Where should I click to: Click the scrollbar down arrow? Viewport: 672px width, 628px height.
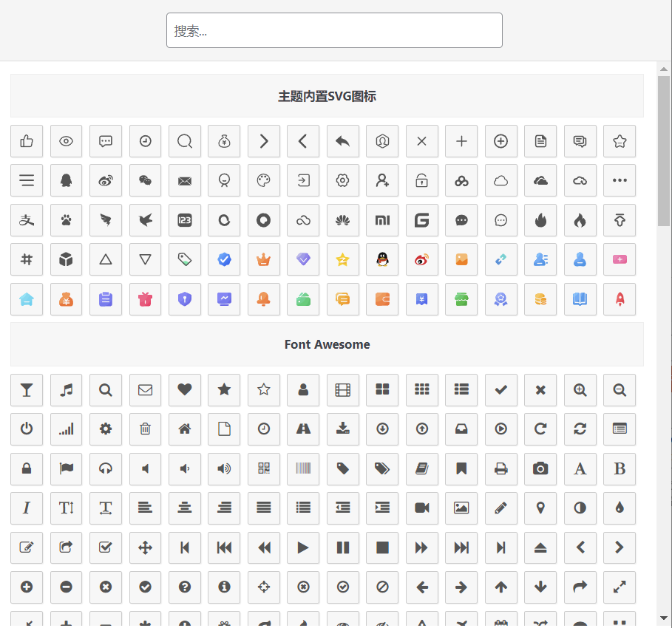pos(664,618)
